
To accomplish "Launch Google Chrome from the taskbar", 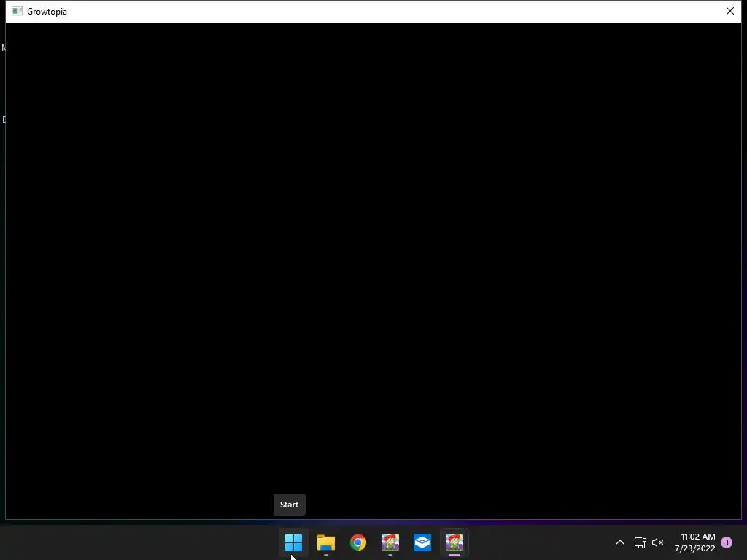I will (x=358, y=542).
